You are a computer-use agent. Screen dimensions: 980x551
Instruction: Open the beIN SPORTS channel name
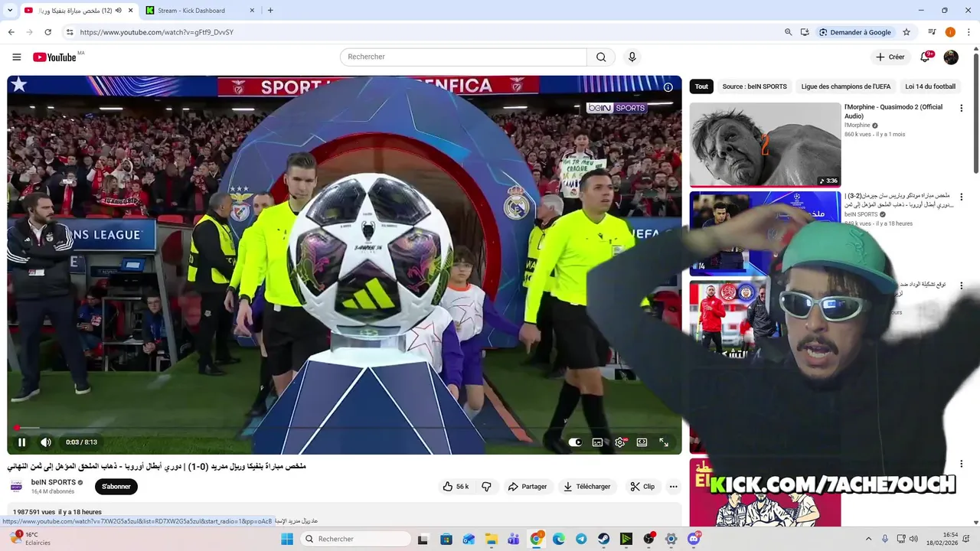[x=53, y=482]
